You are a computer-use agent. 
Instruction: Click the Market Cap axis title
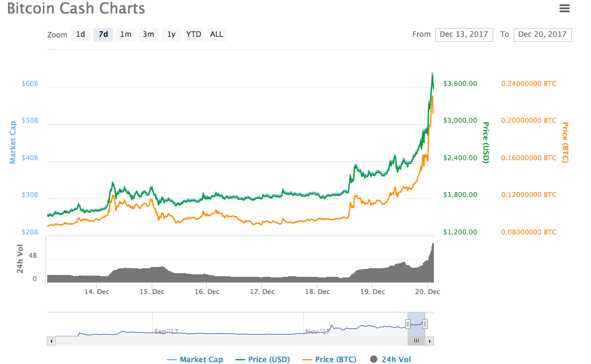pyautogui.click(x=13, y=142)
